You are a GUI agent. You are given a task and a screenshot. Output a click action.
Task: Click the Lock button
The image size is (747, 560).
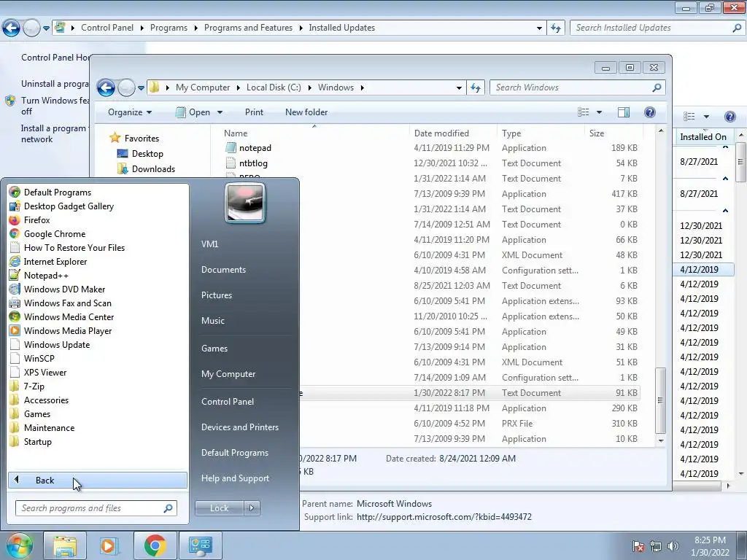pos(219,508)
